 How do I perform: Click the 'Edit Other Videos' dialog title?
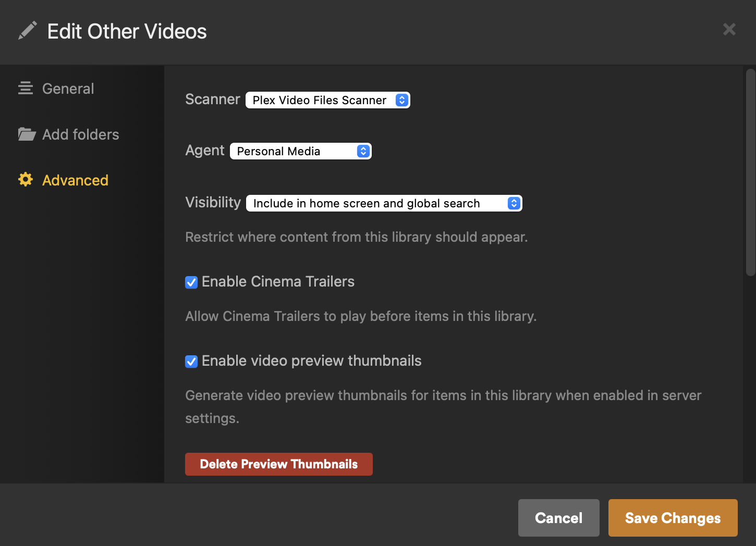pos(127,31)
